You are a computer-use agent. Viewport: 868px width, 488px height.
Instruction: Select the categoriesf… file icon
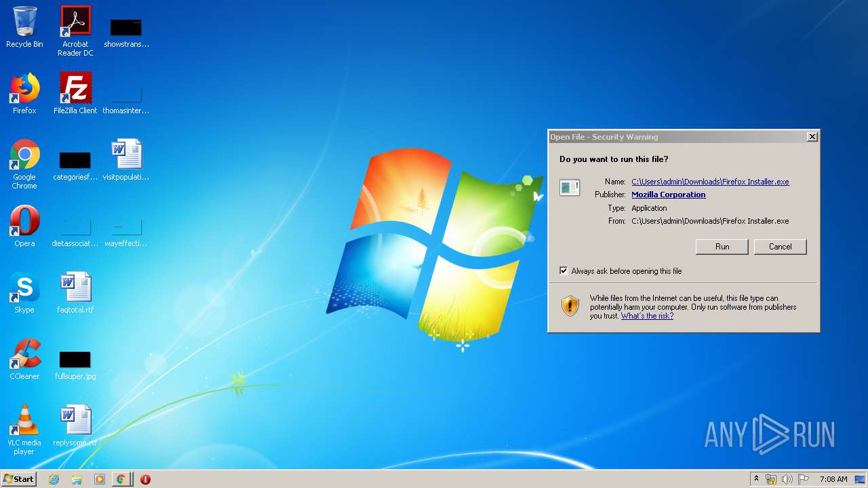pos(75,165)
